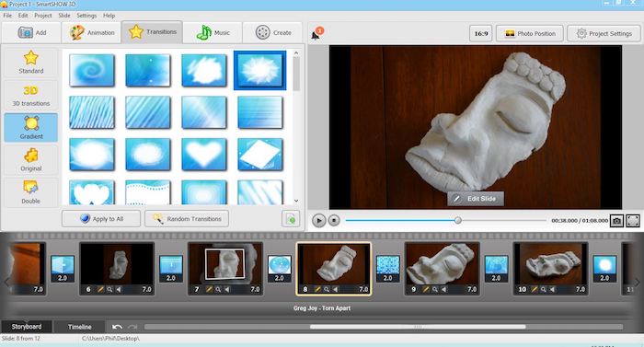644x347 pixels.
Task: Click the transition between slides 7 and 8
Action: point(280,269)
